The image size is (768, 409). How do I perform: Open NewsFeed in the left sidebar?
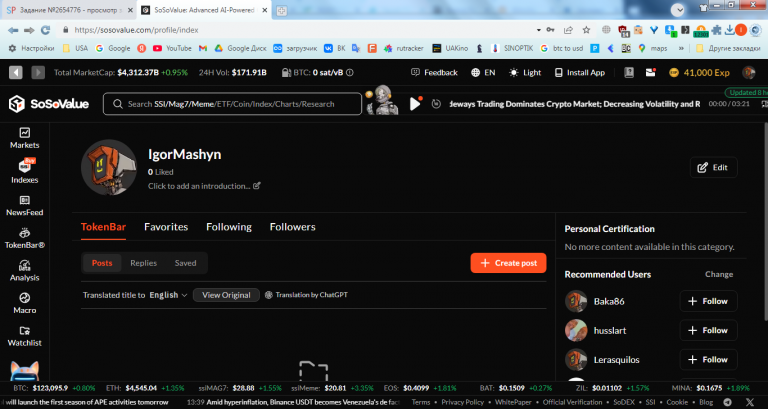click(x=24, y=206)
